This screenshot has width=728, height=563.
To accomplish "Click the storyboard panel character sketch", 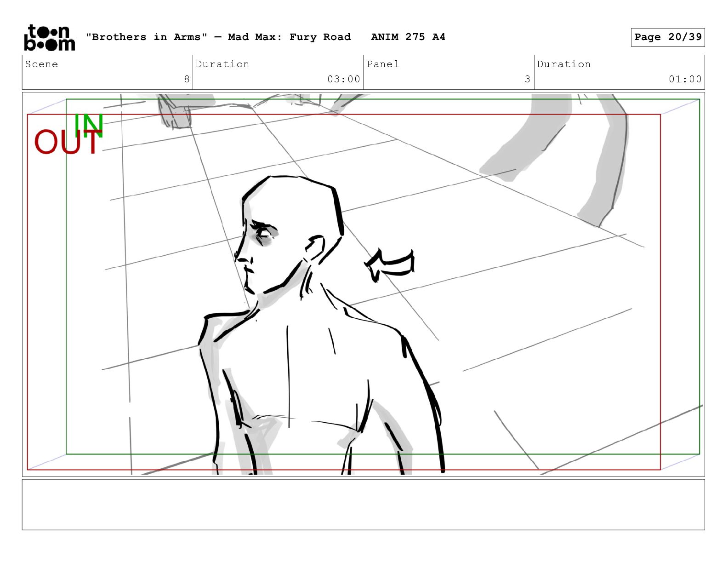I will (x=322, y=324).
